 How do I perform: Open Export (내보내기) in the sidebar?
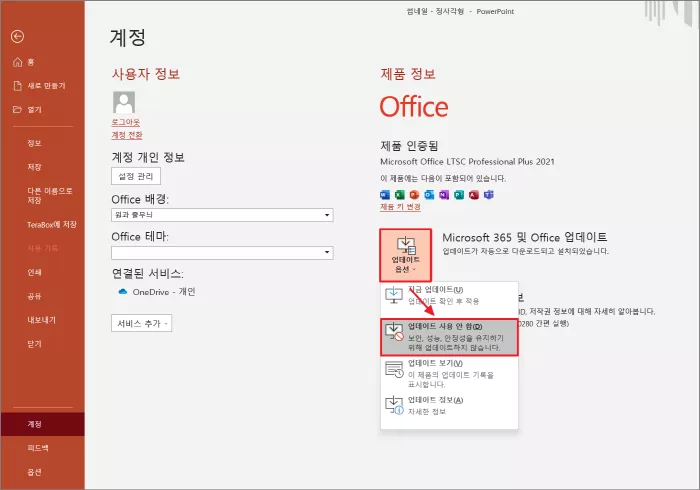(42, 320)
